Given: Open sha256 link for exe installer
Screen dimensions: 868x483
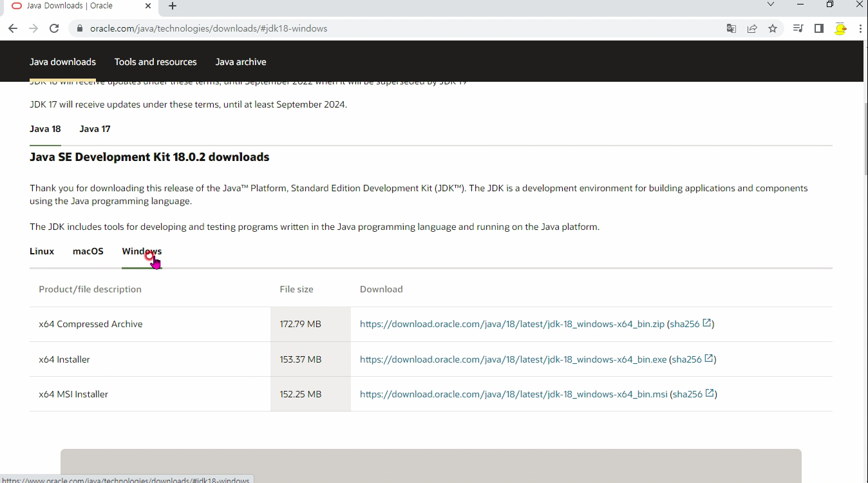Looking at the screenshot, I should [x=686, y=359].
